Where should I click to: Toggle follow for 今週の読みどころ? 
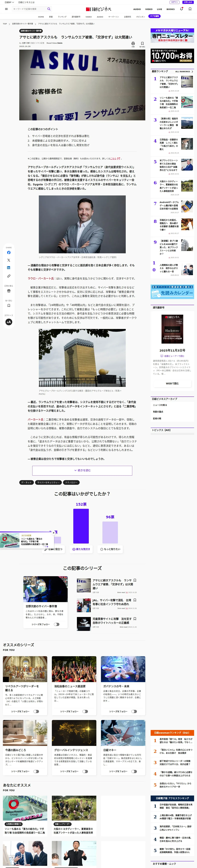[x=36, y=771]
